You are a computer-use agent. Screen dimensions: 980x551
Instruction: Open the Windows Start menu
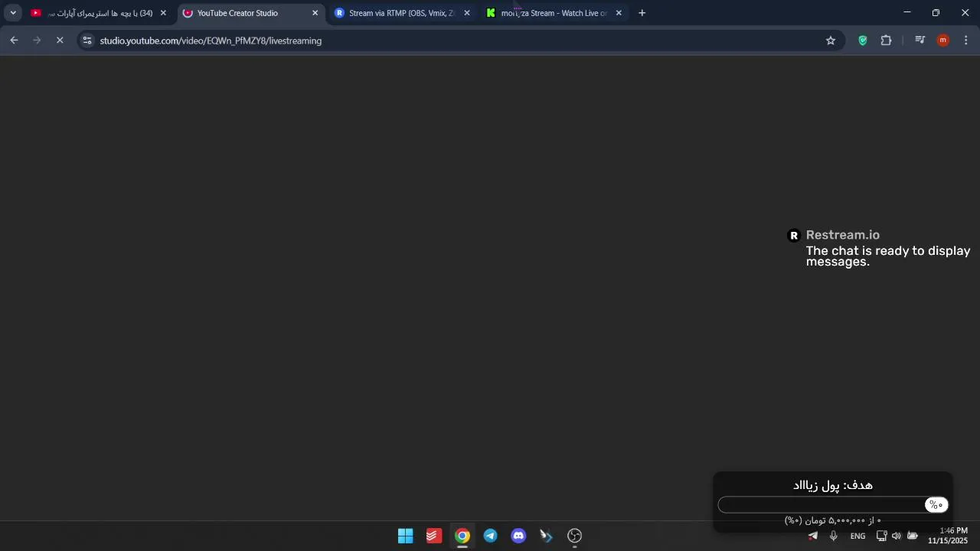[x=406, y=536]
